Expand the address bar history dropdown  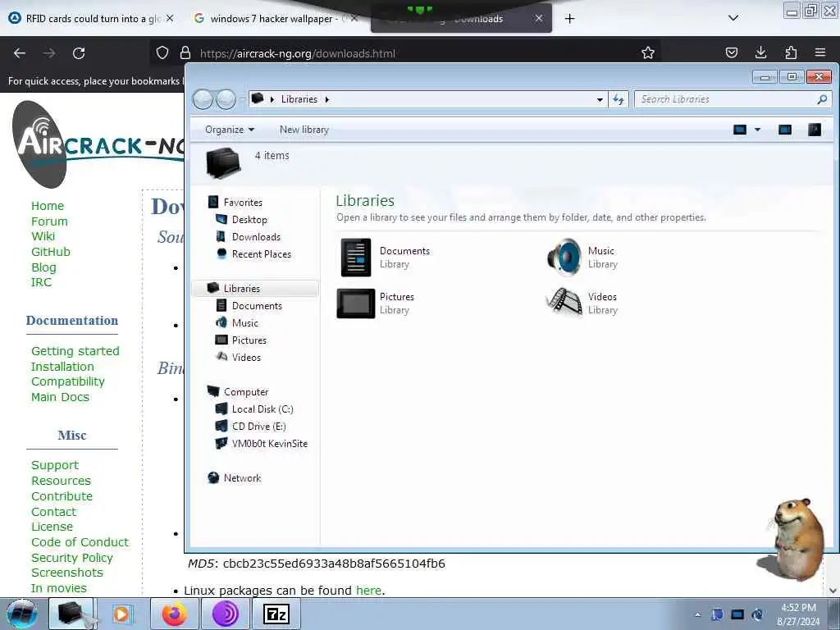pos(600,99)
